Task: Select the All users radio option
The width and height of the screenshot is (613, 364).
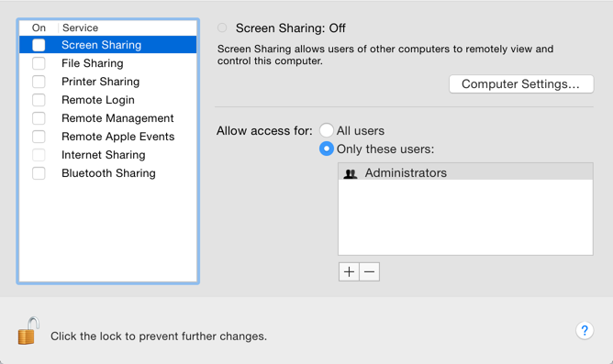Action: point(327,130)
